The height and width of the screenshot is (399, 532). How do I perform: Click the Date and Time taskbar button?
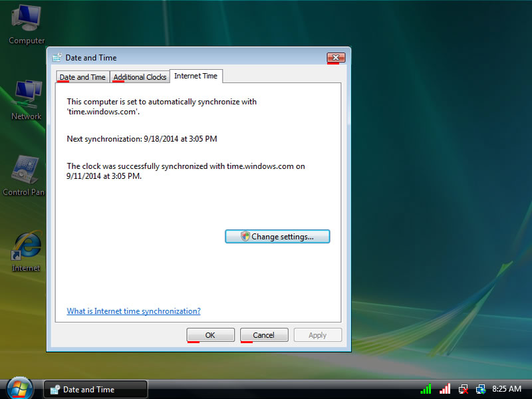(x=95, y=390)
